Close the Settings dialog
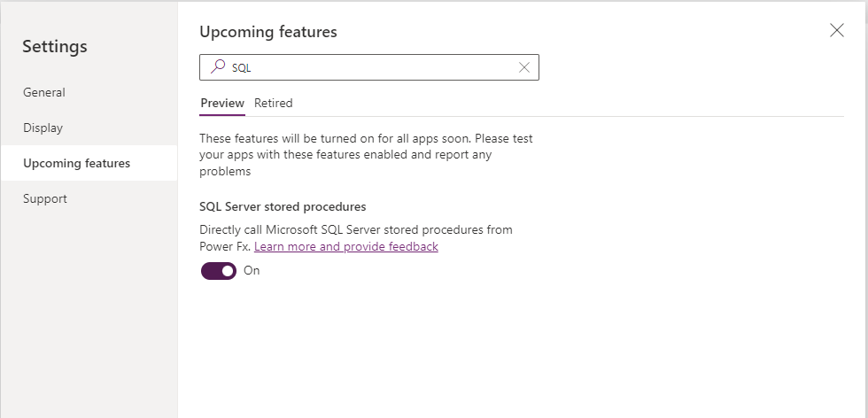 [836, 30]
